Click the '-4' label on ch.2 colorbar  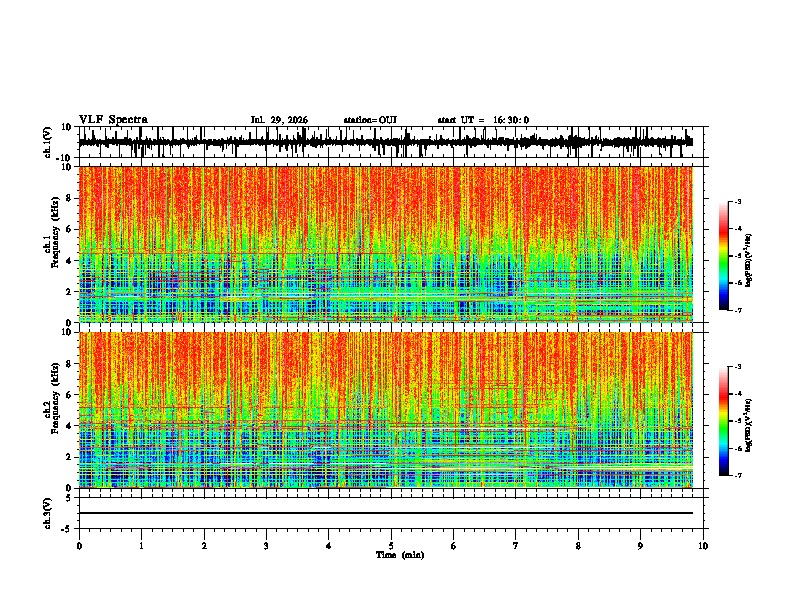(738, 394)
